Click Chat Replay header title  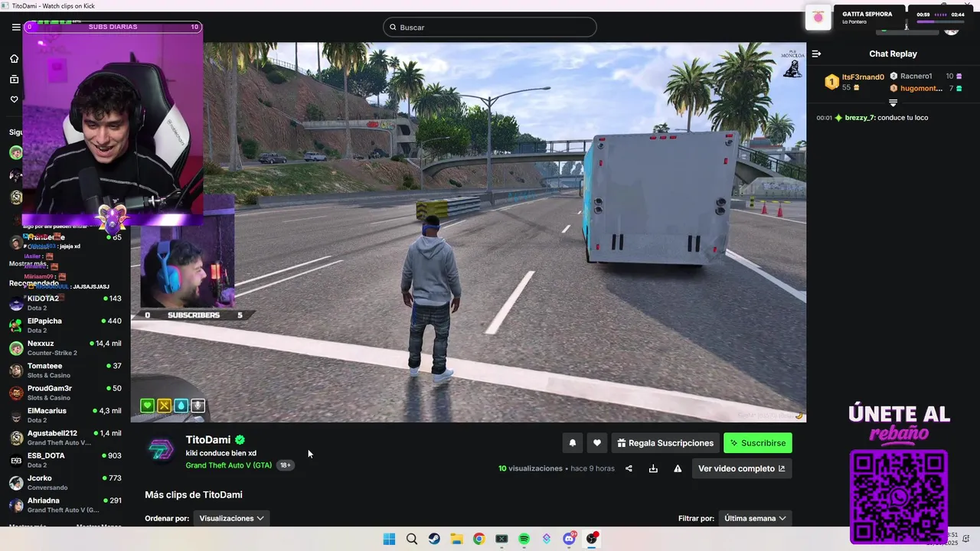tap(893, 54)
